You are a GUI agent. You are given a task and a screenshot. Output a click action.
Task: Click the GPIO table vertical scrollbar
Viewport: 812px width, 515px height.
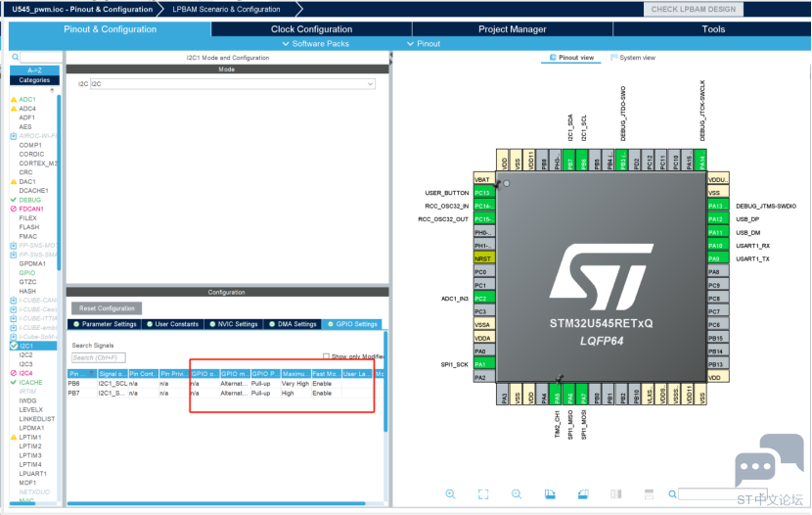[385, 382]
